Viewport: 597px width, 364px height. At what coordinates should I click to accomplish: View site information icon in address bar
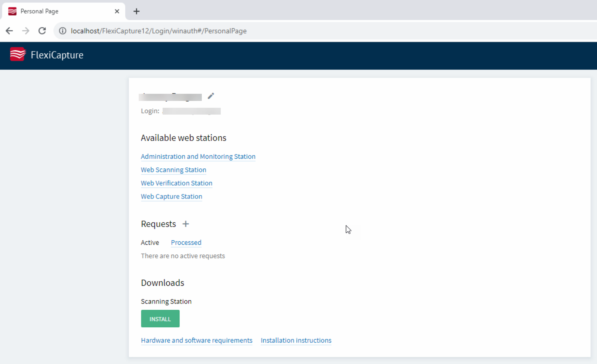coord(63,31)
